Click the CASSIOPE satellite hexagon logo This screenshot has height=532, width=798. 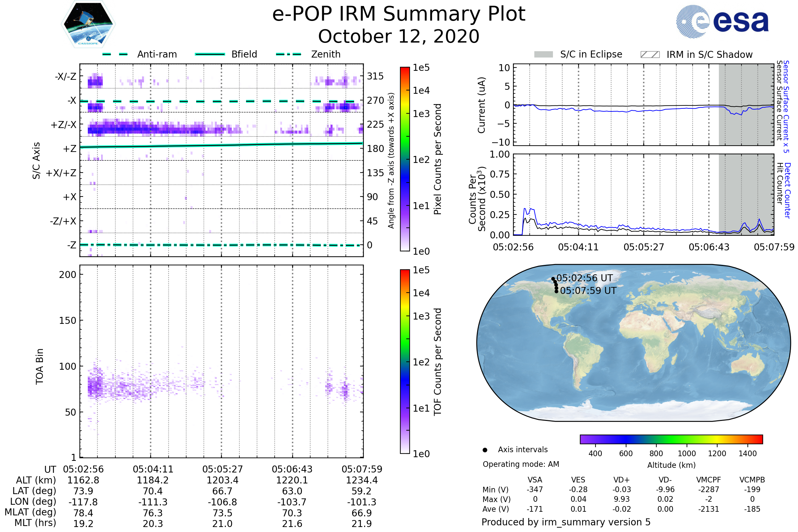[x=88, y=24]
